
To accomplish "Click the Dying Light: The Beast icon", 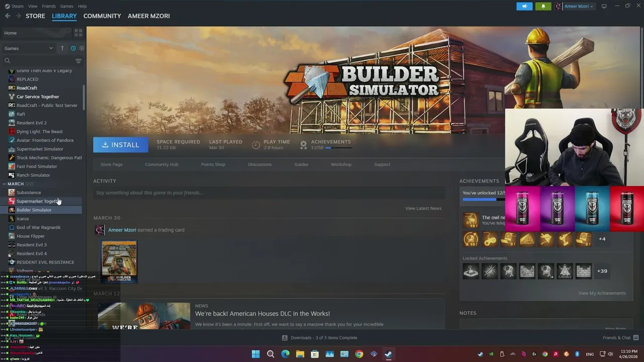I will click(12, 131).
